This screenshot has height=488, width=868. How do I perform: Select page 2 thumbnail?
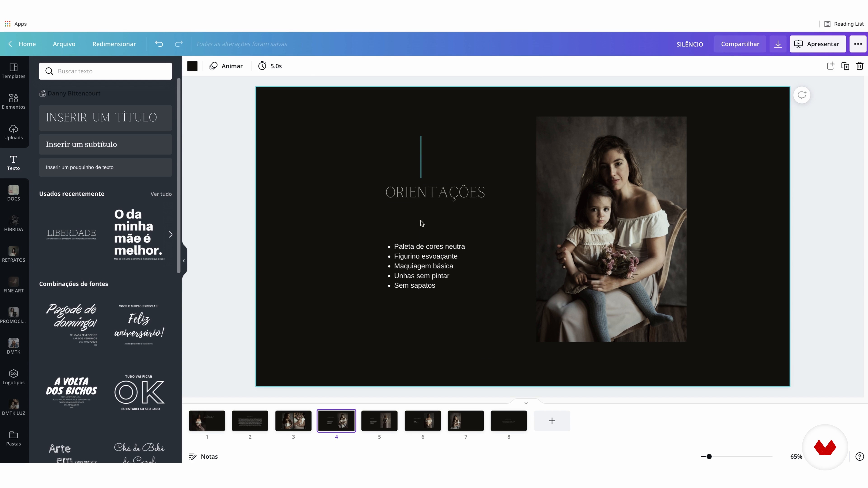250,421
